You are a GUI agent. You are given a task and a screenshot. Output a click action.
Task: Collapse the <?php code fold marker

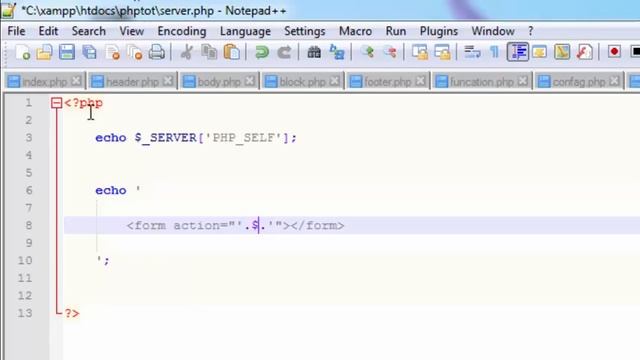56,103
